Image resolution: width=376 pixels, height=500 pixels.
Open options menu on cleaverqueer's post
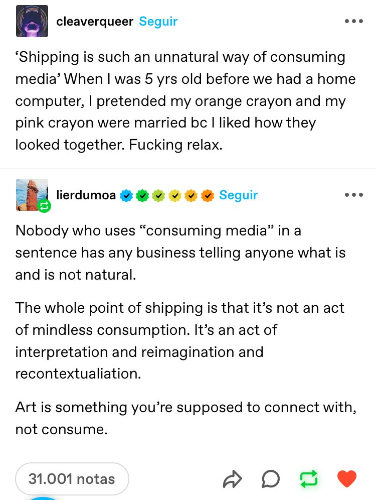point(354,21)
